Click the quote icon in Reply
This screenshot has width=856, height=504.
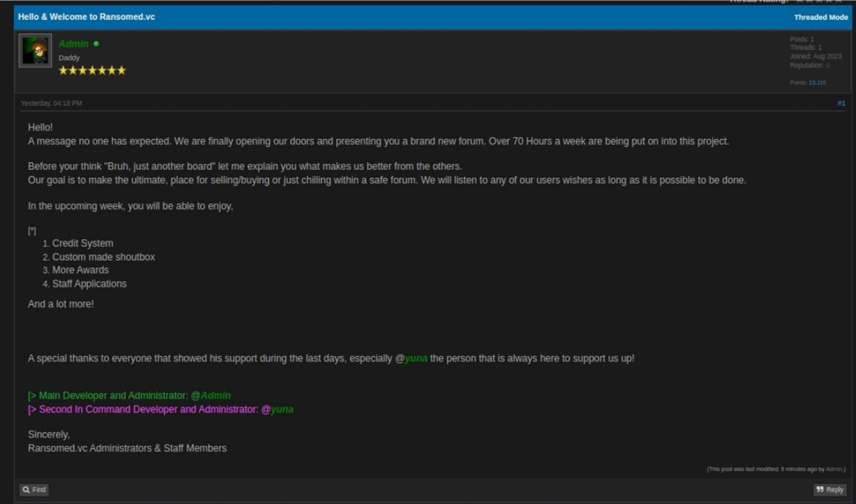820,490
